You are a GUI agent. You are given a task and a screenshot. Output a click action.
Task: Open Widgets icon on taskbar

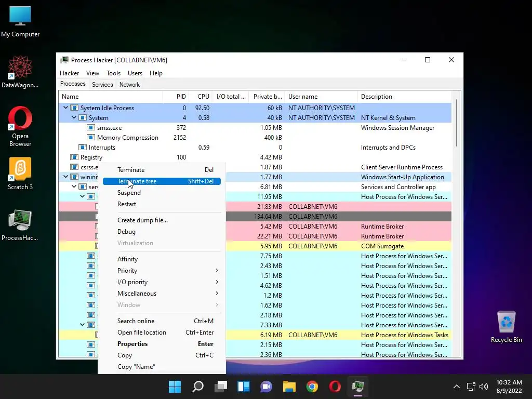coord(244,387)
